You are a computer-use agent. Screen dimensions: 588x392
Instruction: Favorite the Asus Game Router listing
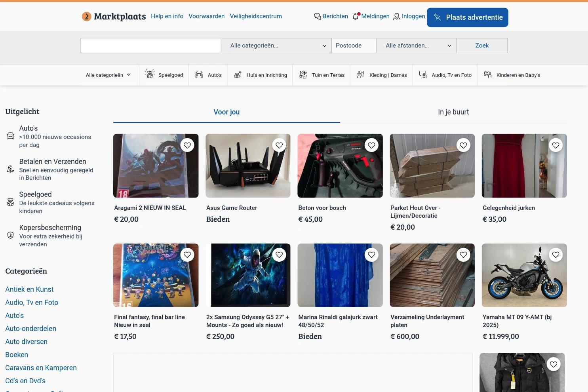[279, 145]
